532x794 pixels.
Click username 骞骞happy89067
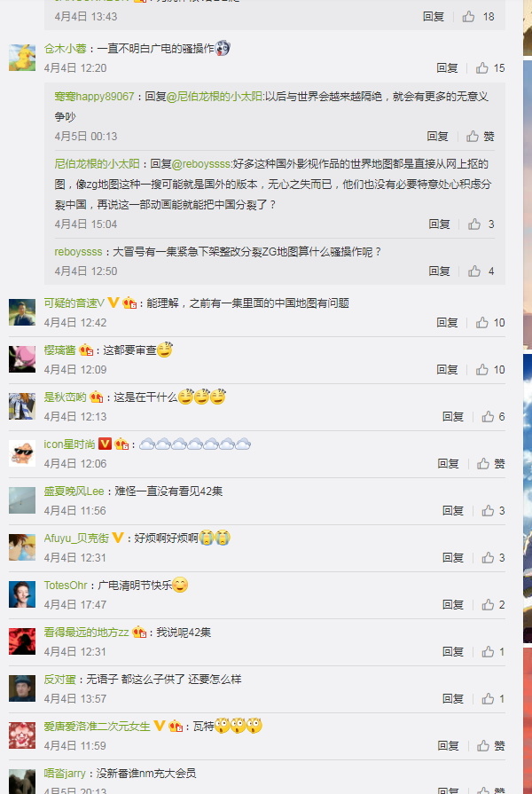pos(94,97)
